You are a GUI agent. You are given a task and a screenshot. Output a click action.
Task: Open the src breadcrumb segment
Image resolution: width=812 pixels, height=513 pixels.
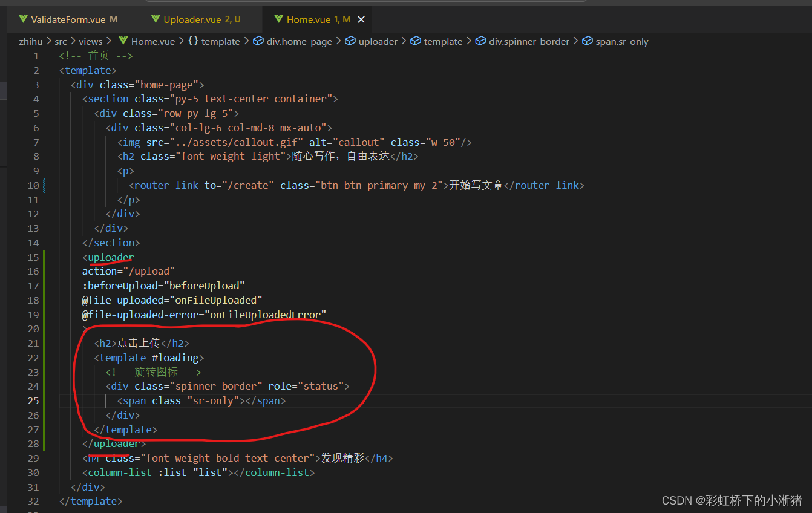(61, 42)
